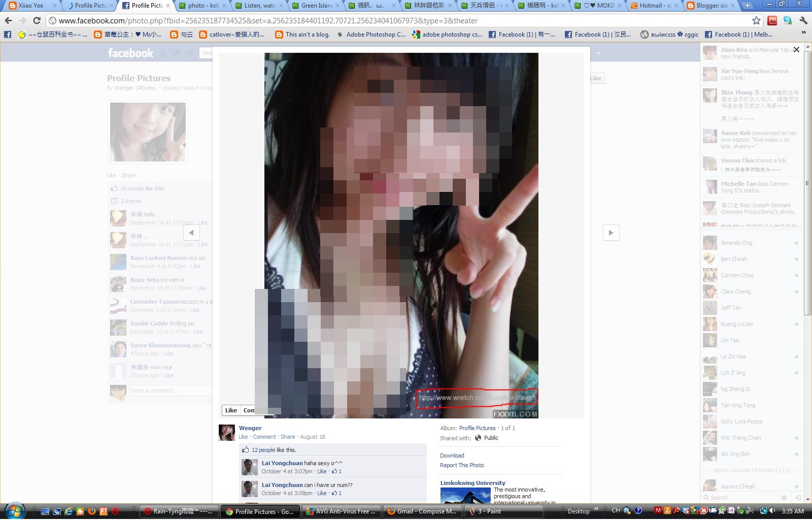Image resolution: width=812 pixels, height=520 pixels.
Task: Click Report This Photo
Action: [x=462, y=465]
